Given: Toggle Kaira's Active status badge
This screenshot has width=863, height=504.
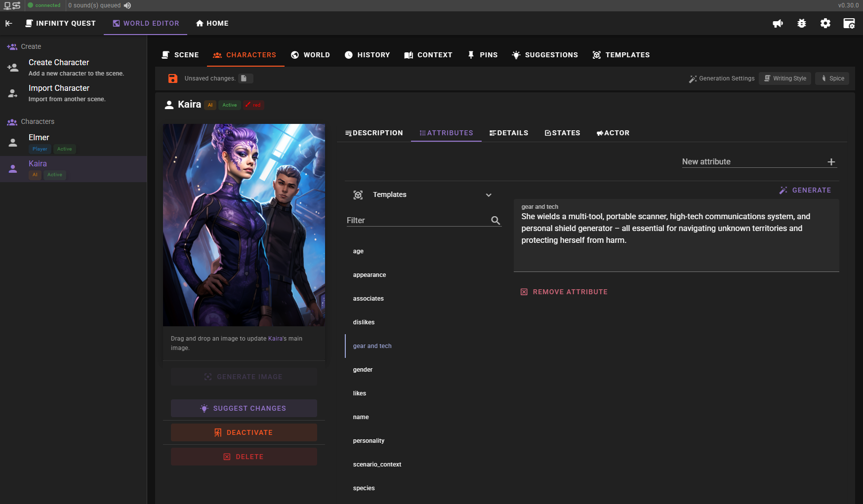Looking at the screenshot, I should pyautogui.click(x=230, y=105).
